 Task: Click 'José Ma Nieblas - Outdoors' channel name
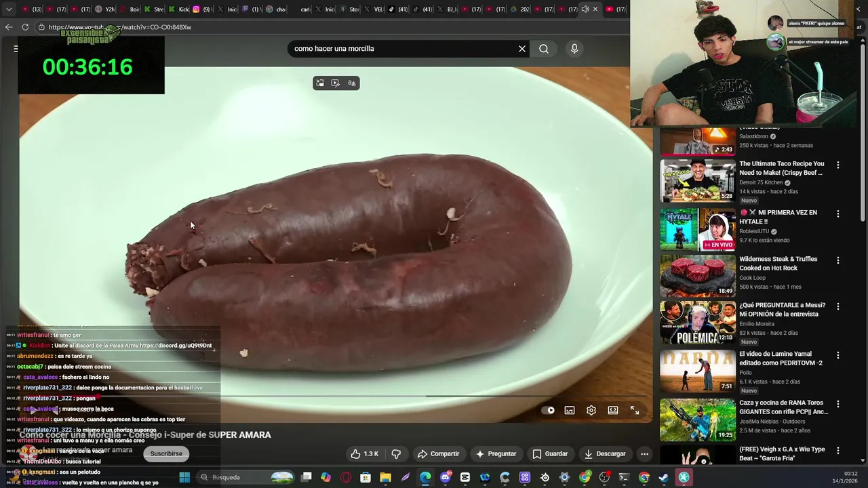tap(772, 422)
